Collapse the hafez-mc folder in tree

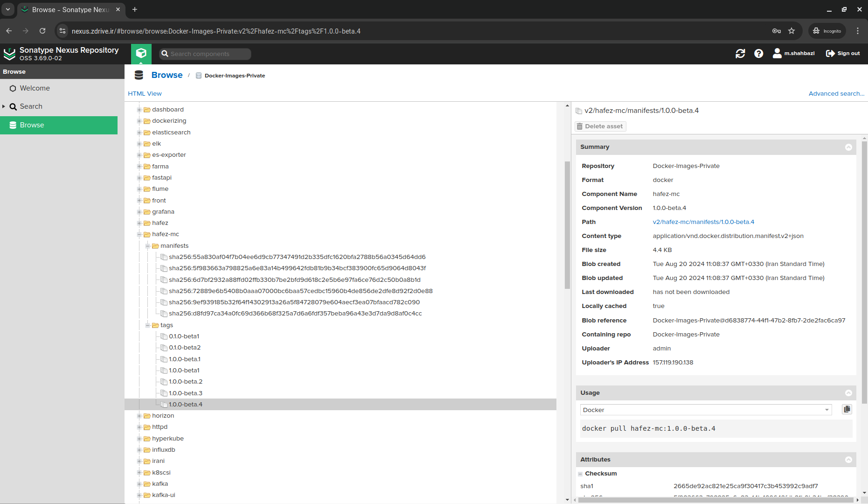[x=139, y=234]
